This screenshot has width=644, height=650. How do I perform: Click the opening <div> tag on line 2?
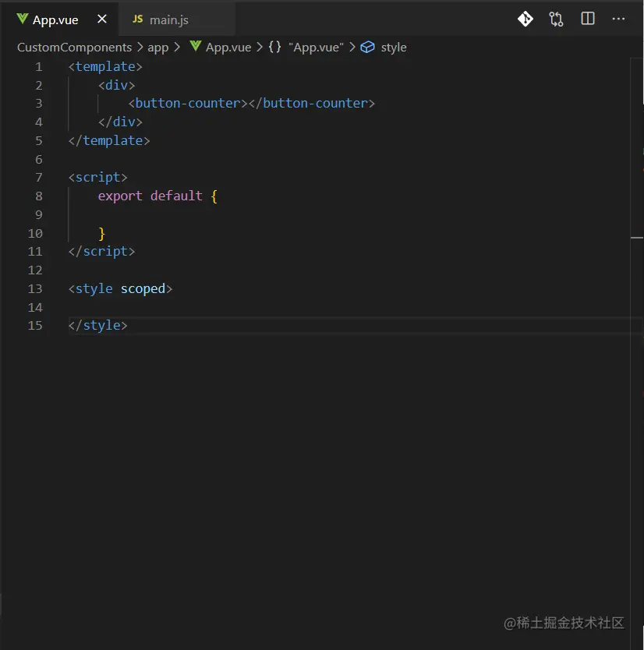pyautogui.click(x=116, y=85)
